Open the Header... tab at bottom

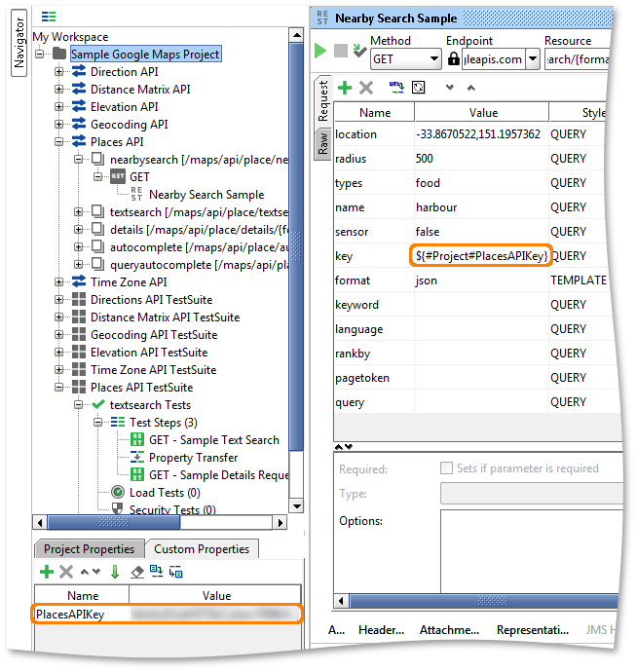click(382, 630)
